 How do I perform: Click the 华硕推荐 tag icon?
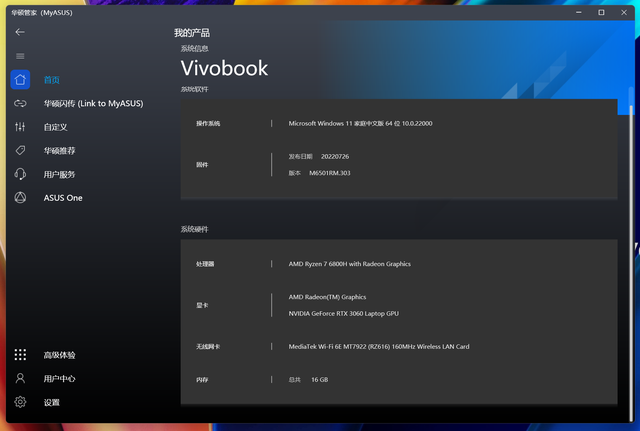pyautogui.click(x=20, y=151)
